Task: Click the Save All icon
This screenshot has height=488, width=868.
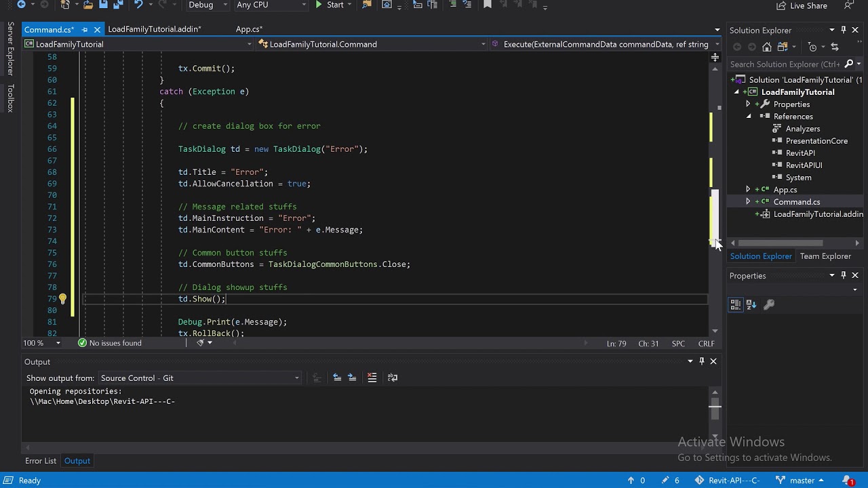Action: tap(119, 5)
